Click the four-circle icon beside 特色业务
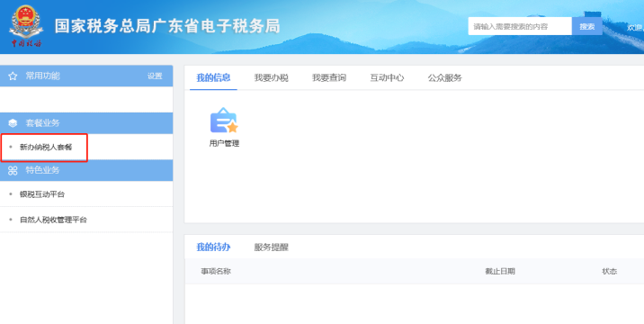The width and height of the screenshot is (644, 324). [13, 170]
